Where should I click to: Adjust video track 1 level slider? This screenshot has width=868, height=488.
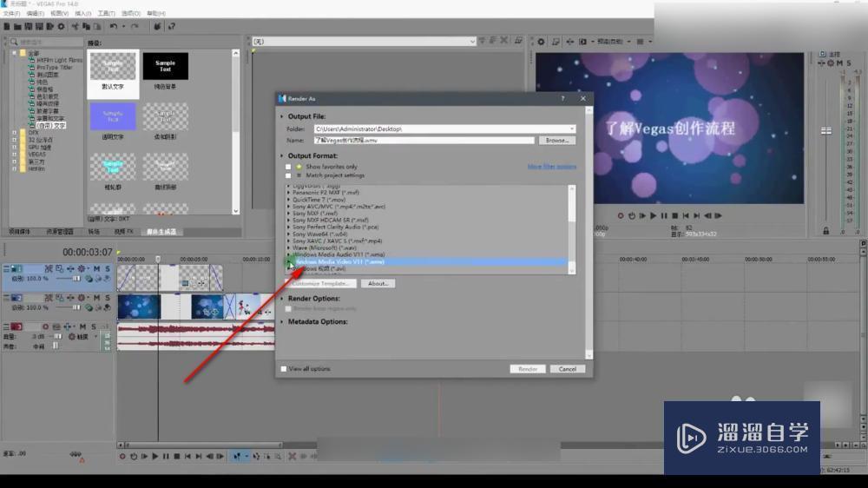point(76,279)
